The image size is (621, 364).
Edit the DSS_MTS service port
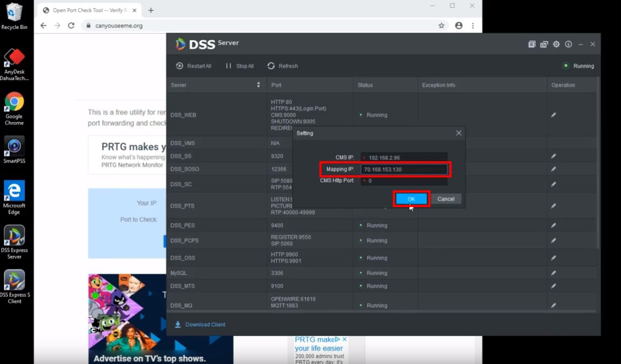click(x=553, y=286)
